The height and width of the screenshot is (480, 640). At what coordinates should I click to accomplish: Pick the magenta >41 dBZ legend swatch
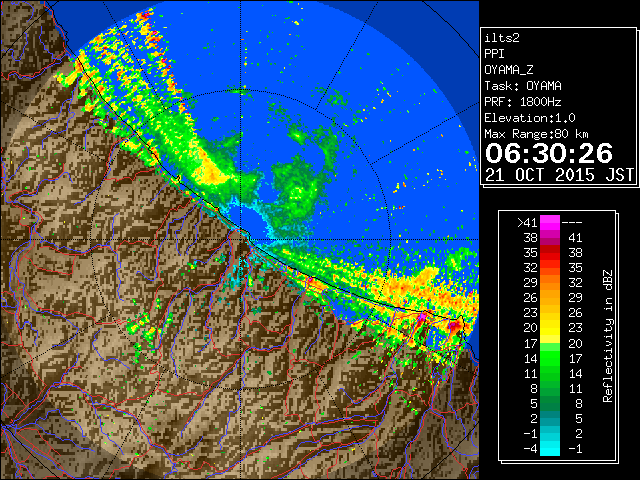click(550, 223)
